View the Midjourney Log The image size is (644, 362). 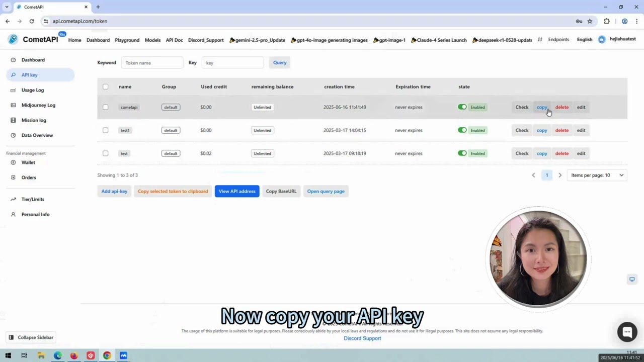tap(38, 105)
